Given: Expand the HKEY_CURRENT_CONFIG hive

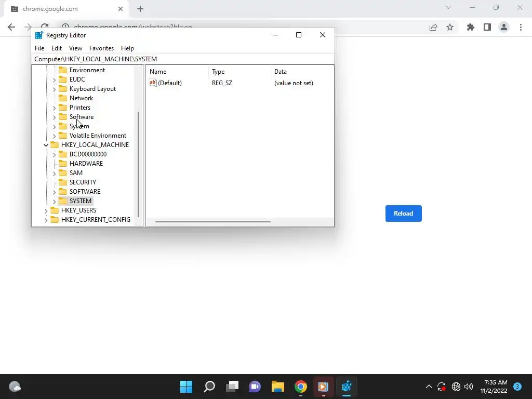Looking at the screenshot, I should click(46, 220).
